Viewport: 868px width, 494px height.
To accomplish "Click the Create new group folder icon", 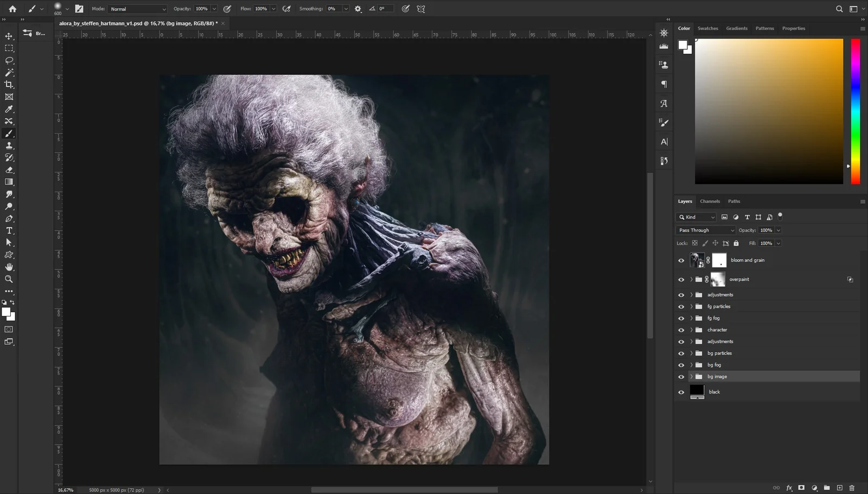I will tap(826, 487).
